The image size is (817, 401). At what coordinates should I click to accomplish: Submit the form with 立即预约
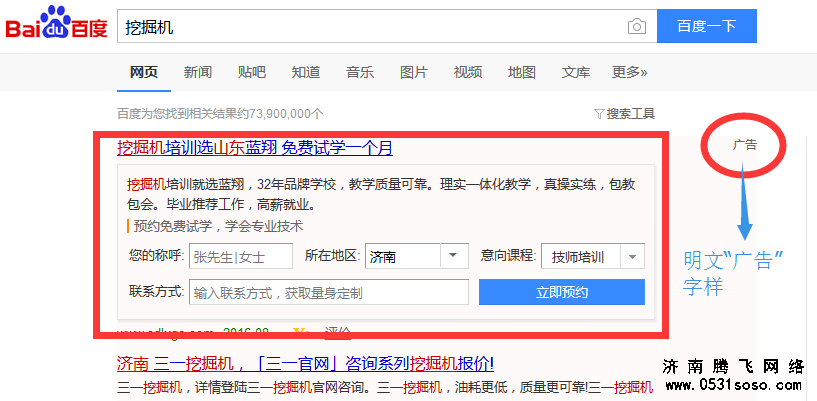tap(562, 292)
